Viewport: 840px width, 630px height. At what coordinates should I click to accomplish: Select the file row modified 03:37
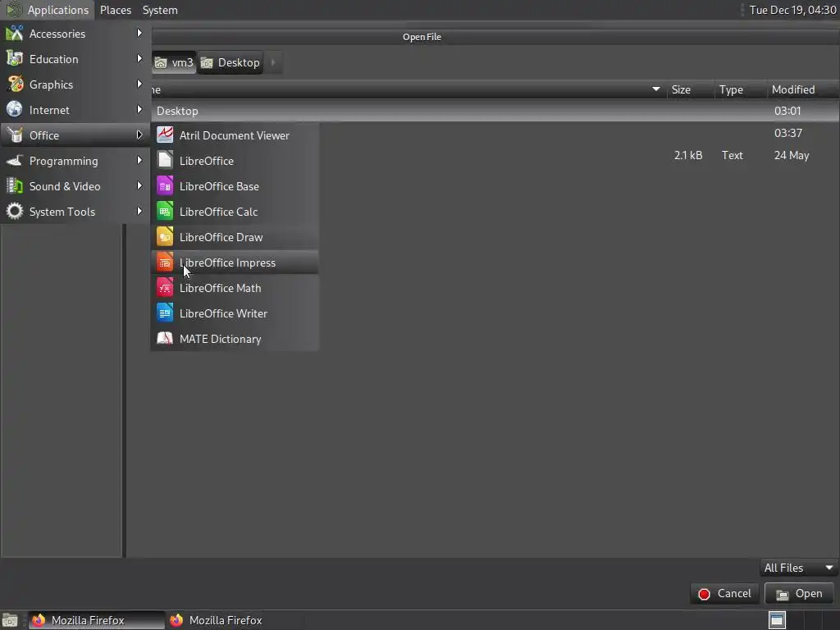point(578,133)
